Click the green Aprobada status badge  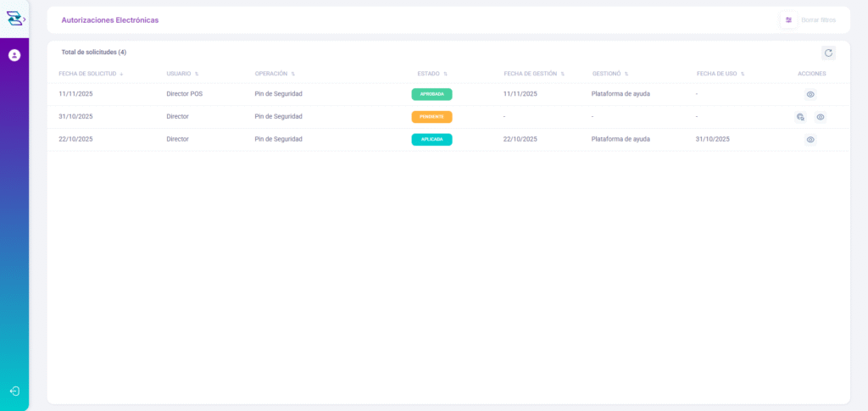point(431,94)
